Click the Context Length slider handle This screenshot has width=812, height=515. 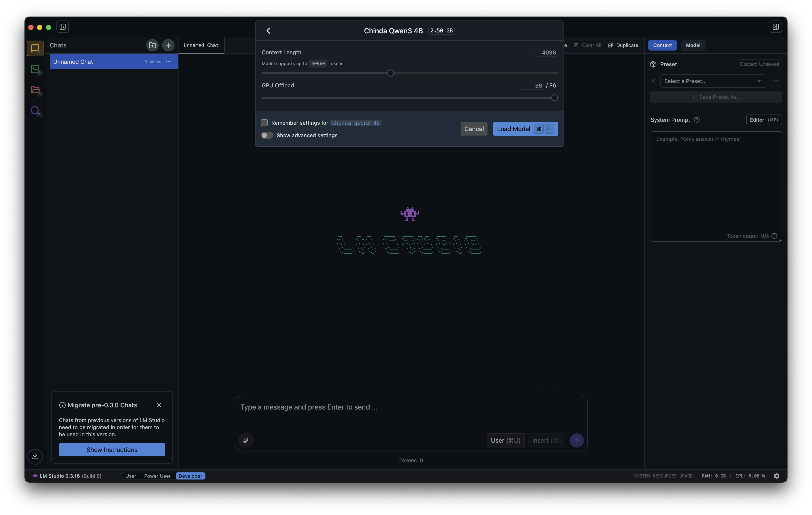click(391, 73)
